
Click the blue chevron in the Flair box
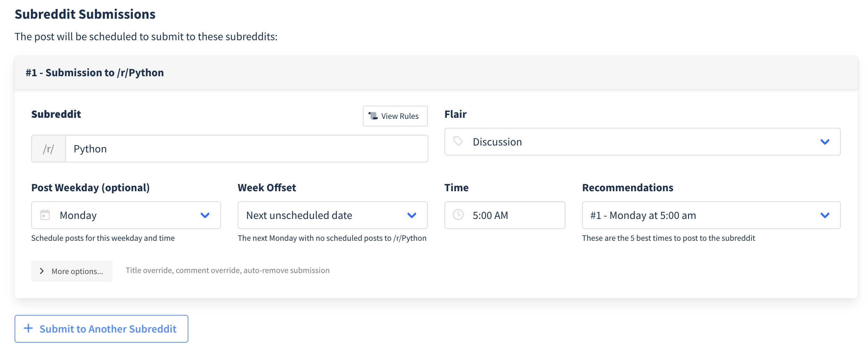coord(825,142)
